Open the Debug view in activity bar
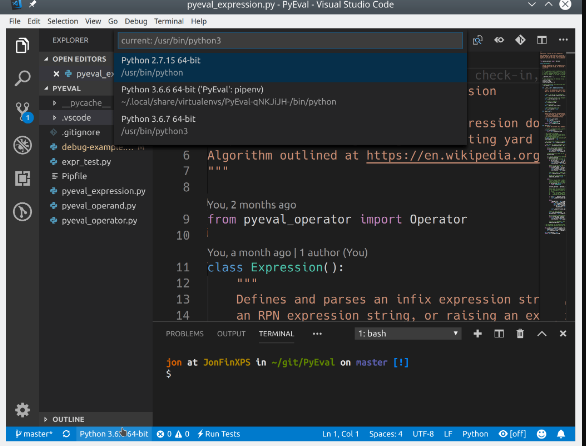This screenshot has width=586, height=446. (x=22, y=145)
